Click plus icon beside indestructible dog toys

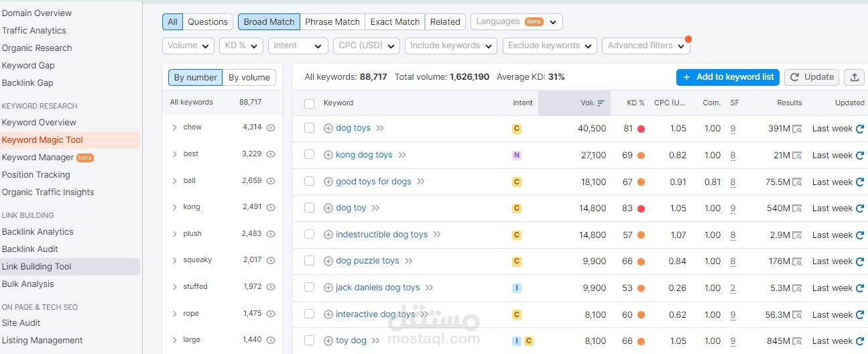point(328,235)
